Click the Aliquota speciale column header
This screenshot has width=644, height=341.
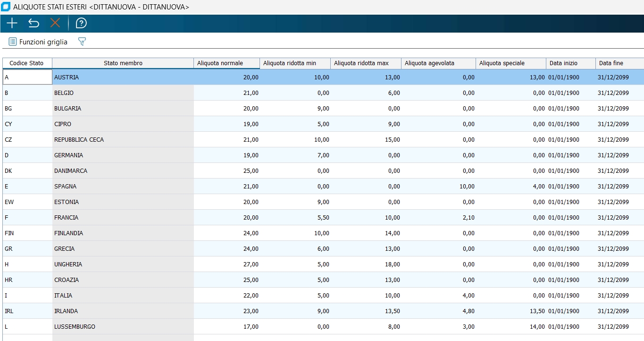[511, 63]
